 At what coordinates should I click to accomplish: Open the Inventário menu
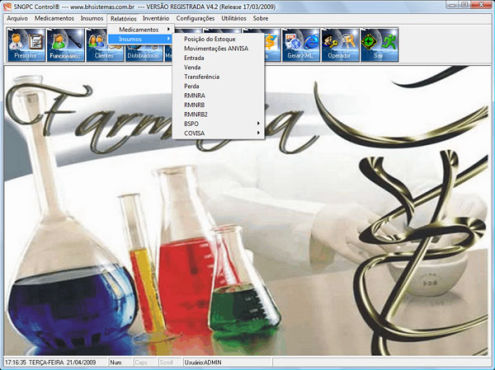[156, 18]
